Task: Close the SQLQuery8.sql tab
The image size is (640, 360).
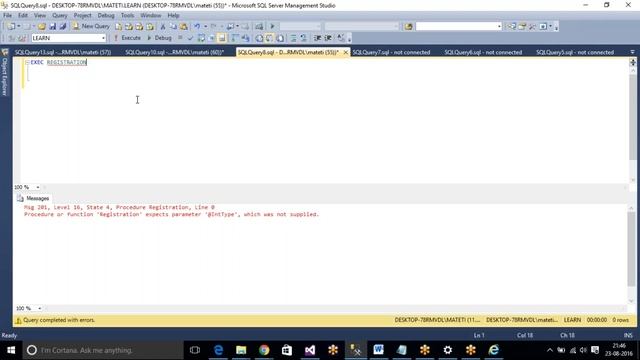Action: 346,52
